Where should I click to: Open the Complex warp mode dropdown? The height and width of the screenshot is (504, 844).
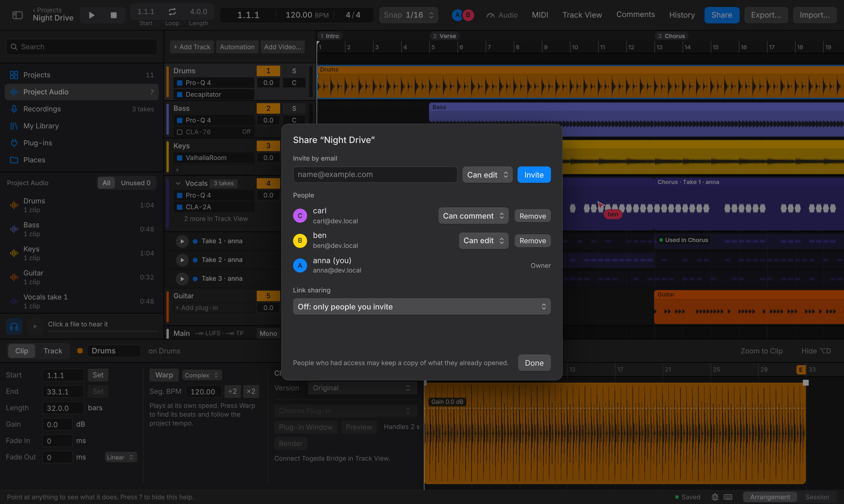[x=202, y=375]
